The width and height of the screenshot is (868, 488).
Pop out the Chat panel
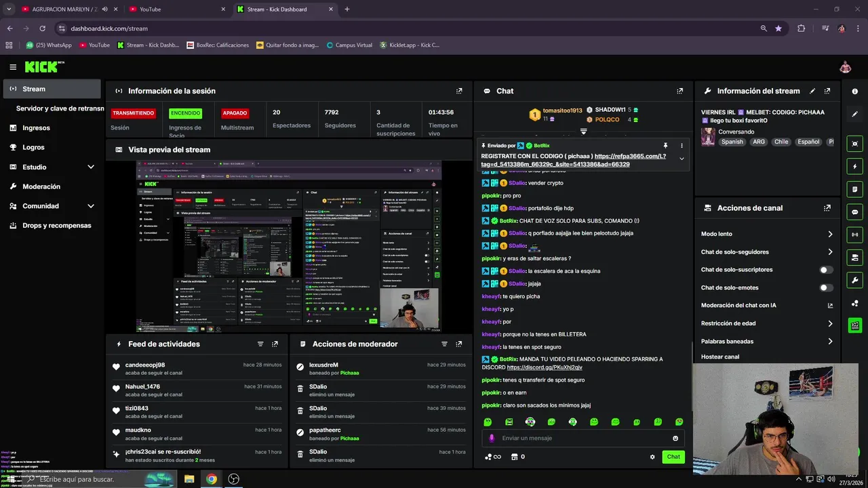click(x=680, y=91)
